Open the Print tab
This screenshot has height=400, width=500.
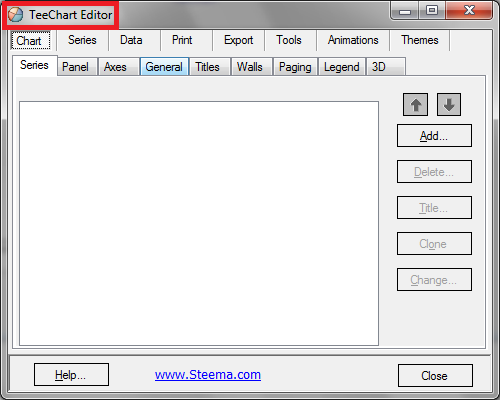[x=182, y=40]
